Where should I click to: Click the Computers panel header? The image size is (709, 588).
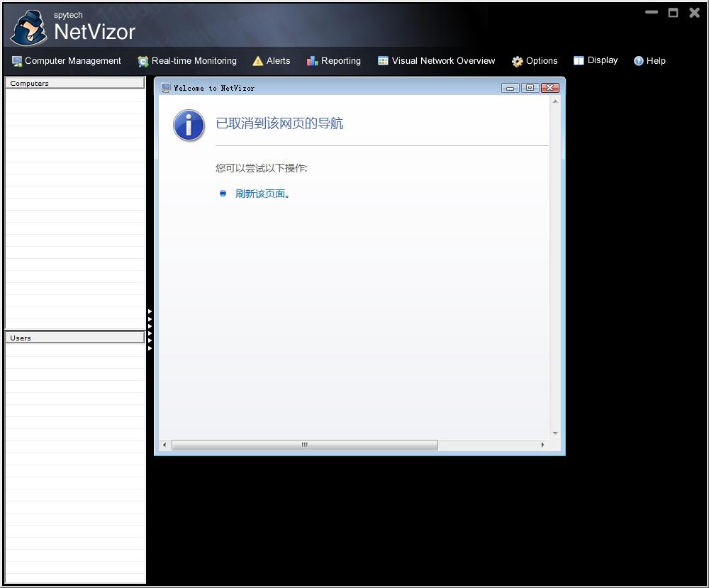point(74,83)
